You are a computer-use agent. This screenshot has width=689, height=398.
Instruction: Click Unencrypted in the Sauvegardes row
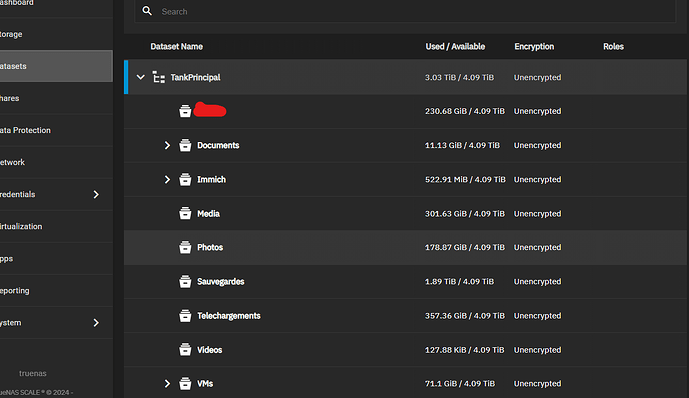tap(537, 282)
